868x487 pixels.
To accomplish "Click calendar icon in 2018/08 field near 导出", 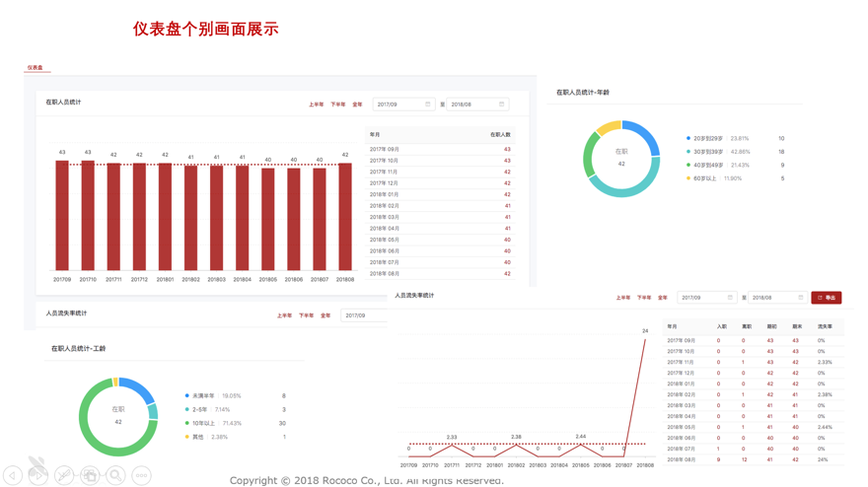I will click(801, 298).
